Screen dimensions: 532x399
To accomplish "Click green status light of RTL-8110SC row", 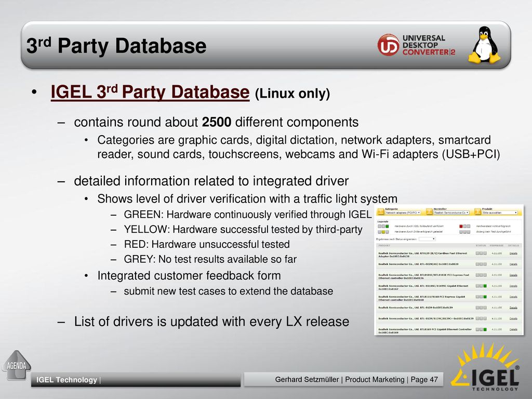I will pyautogui.click(x=485, y=286).
